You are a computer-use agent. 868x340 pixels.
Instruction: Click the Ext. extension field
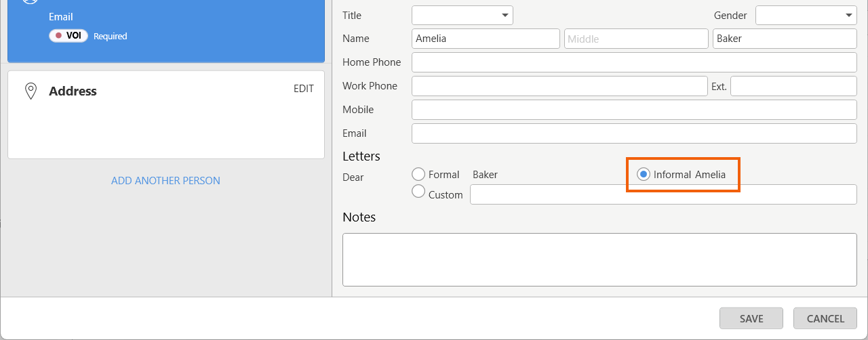[x=793, y=86]
